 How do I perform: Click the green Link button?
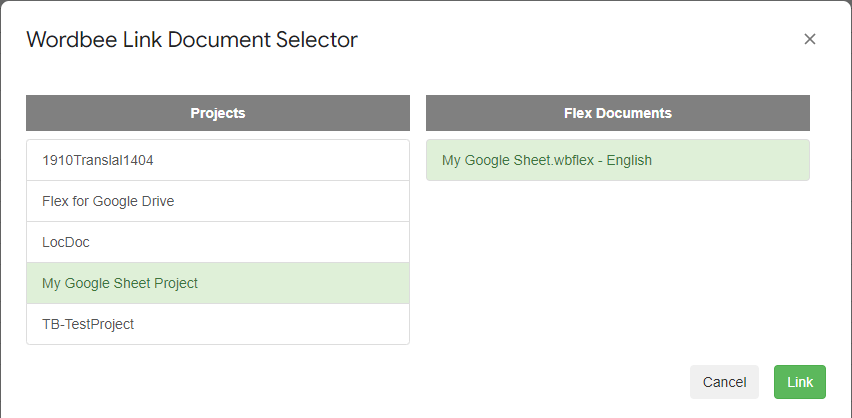(799, 382)
